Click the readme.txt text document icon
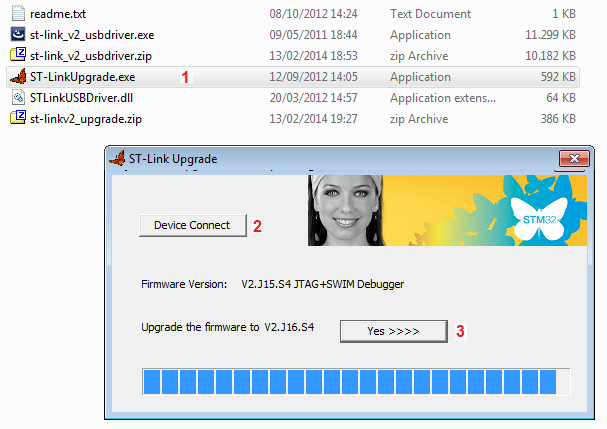Image resolution: width=607 pixels, height=429 pixels. (18, 14)
